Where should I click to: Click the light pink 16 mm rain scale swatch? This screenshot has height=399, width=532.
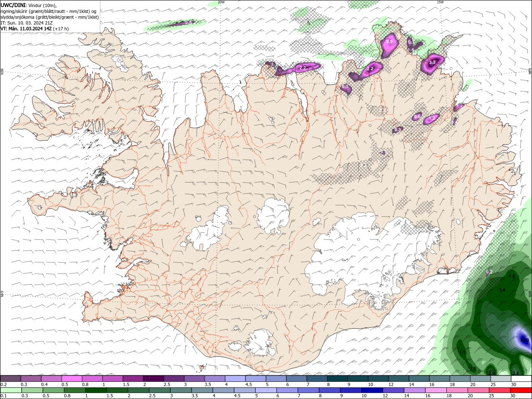(436, 390)
